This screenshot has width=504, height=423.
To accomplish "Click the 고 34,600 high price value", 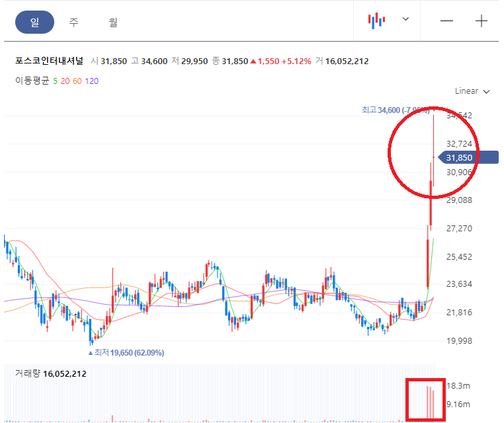I will tap(149, 61).
